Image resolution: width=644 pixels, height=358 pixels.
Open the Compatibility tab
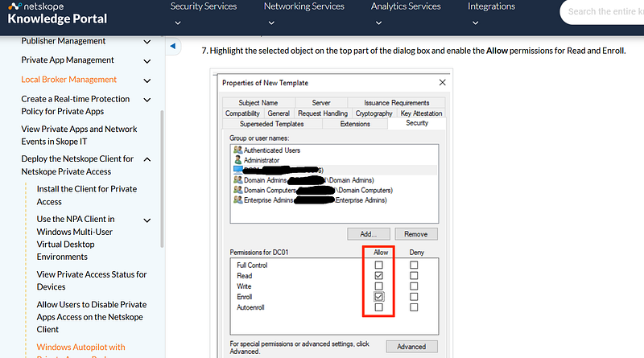243,113
